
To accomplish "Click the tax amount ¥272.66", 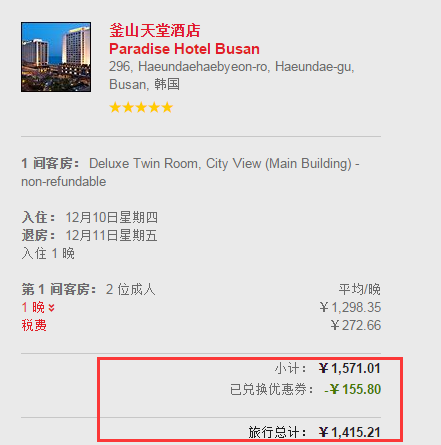I will (356, 325).
